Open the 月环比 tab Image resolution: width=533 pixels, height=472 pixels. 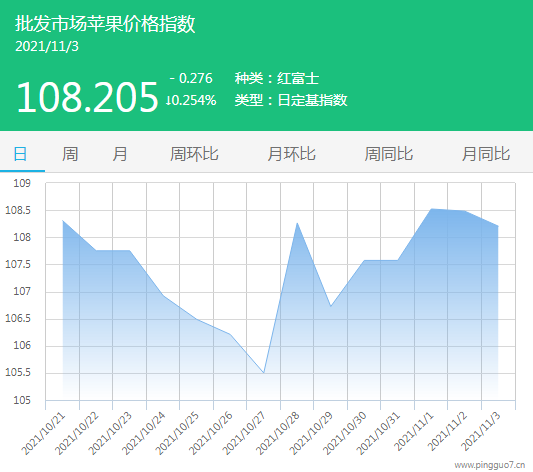coord(292,154)
